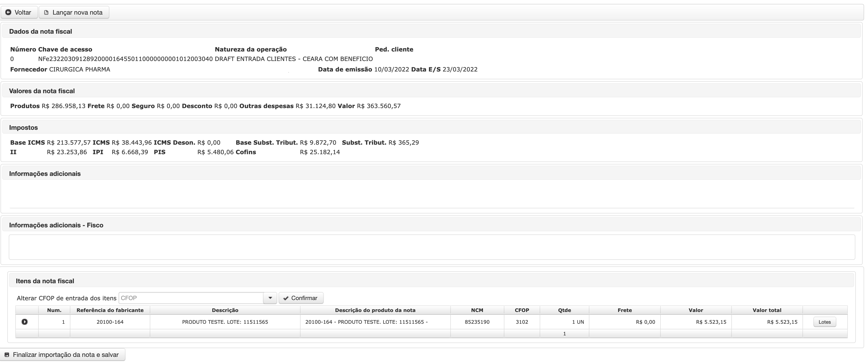Click the Descrição column header
868x363 pixels.
click(225, 310)
